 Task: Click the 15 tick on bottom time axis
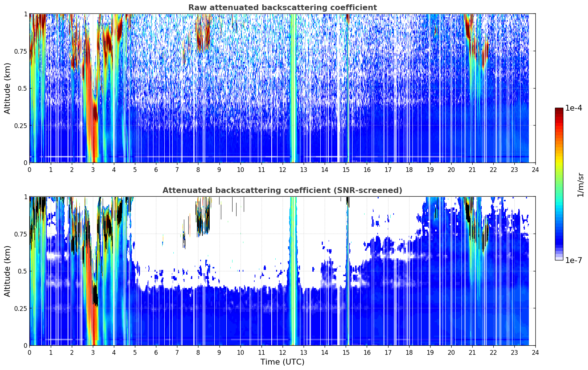(346, 353)
